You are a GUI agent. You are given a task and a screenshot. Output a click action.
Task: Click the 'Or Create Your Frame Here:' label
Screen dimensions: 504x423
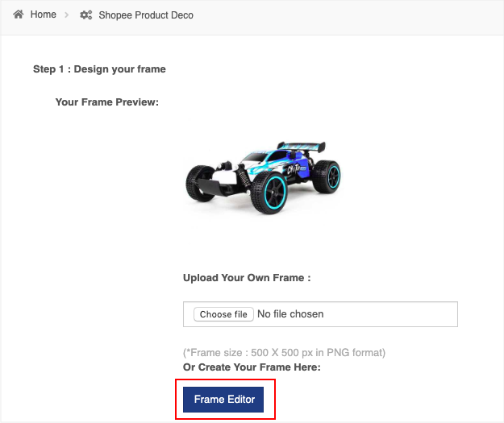coord(252,367)
